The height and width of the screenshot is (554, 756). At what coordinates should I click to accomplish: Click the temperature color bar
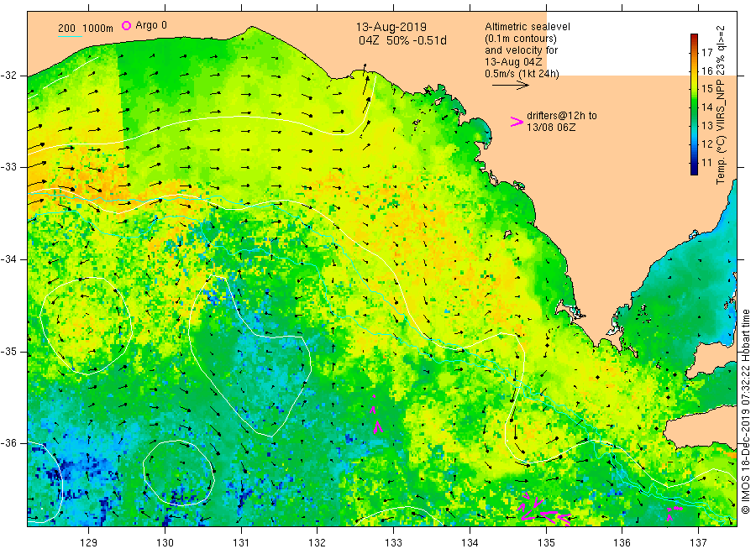tap(694, 104)
